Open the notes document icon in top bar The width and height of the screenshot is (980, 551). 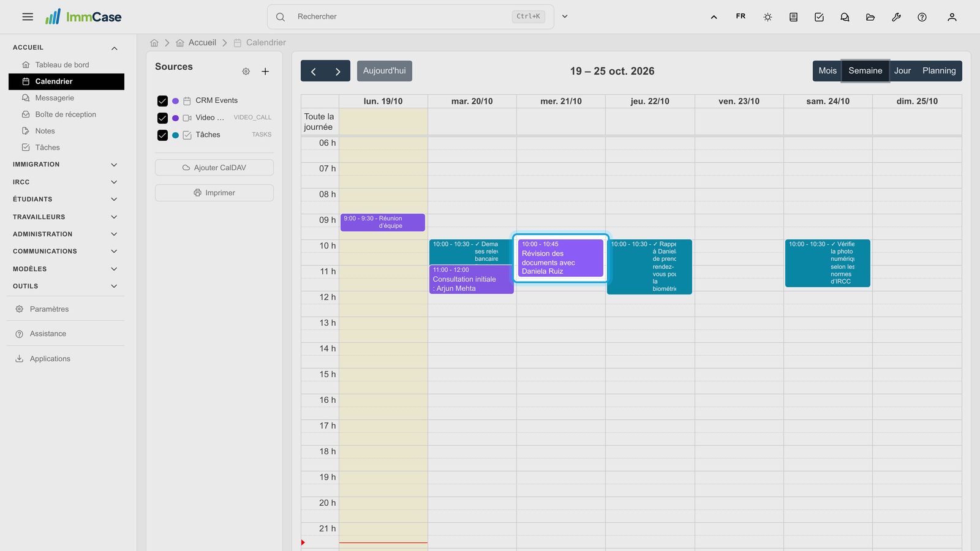tap(793, 17)
